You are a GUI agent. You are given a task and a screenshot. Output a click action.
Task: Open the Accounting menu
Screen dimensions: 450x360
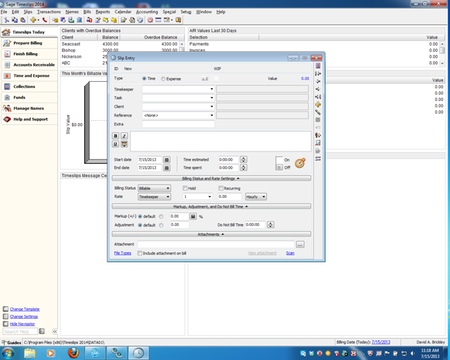pyautogui.click(x=147, y=12)
